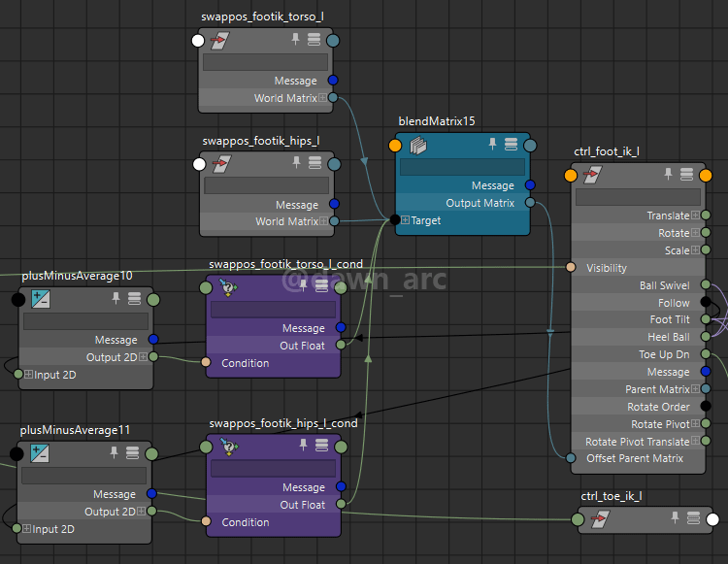728x564 pixels.
Task: Click the transform icon on swappos_footik_torso_l
Action: pyautogui.click(x=221, y=41)
